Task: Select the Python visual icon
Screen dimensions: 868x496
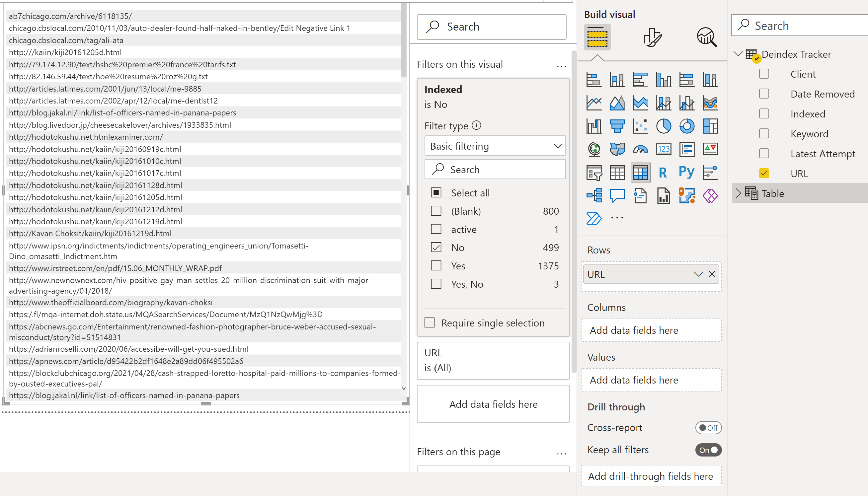Action: [x=687, y=173]
